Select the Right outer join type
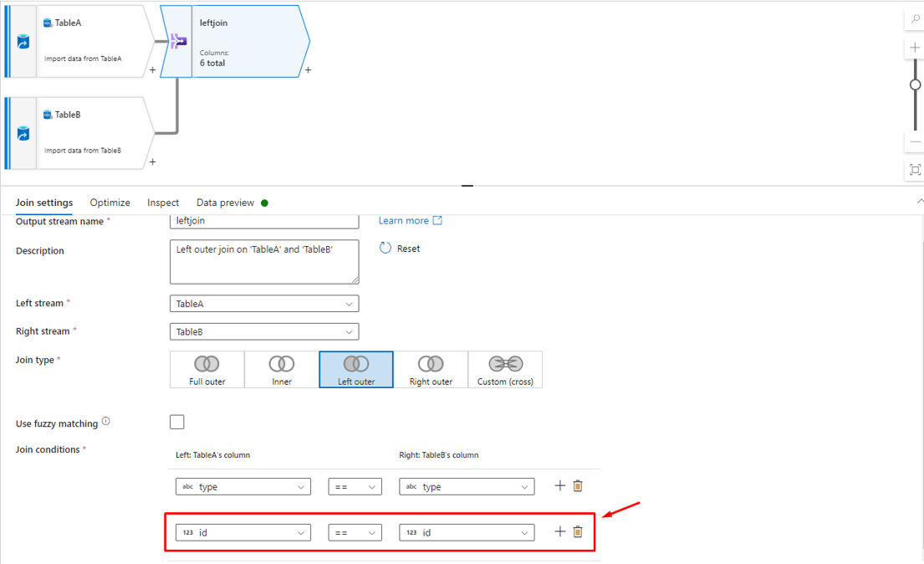Image resolution: width=924 pixels, height=564 pixels. pyautogui.click(x=431, y=370)
